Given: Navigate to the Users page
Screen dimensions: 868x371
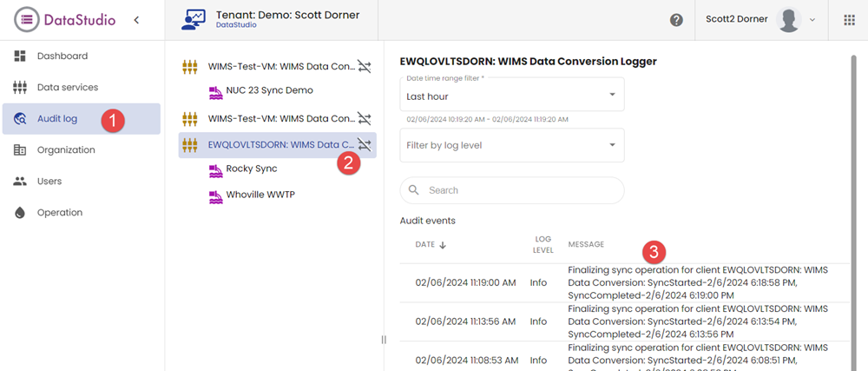Looking at the screenshot, I should (x=49, y=182).
